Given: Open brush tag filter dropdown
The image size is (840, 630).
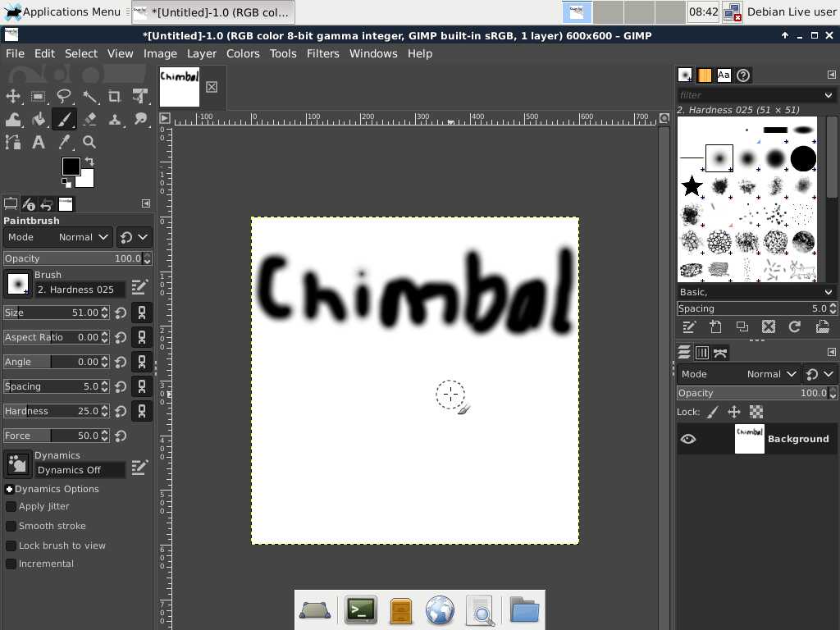Looking at the screenshot, I should [829, 95].
